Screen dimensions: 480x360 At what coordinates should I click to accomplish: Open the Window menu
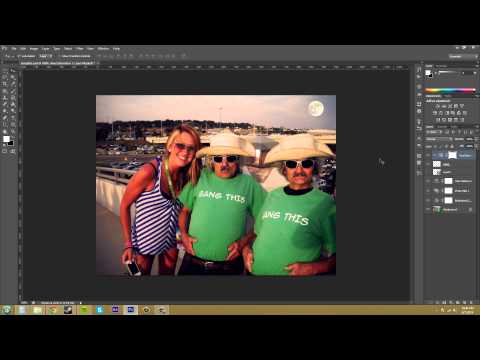tap(103, 49)
